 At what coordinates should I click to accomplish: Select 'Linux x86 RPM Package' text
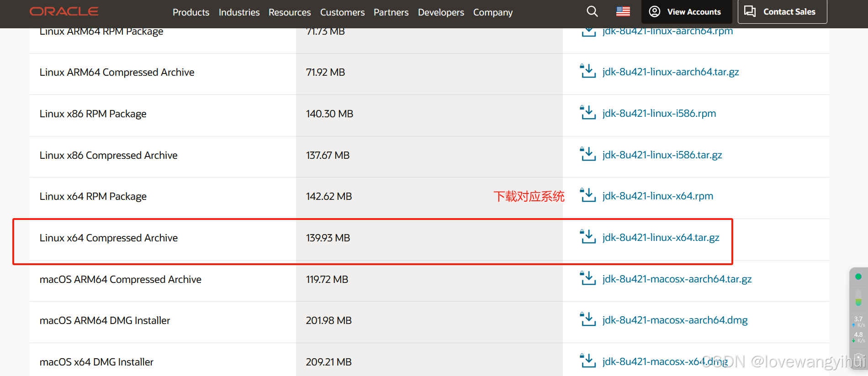pos(93,114)
